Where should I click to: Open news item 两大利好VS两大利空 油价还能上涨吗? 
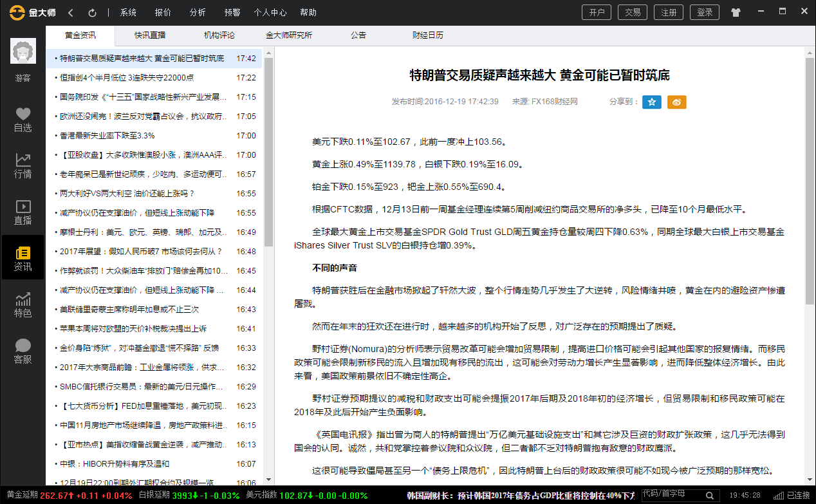pos(154,194)
